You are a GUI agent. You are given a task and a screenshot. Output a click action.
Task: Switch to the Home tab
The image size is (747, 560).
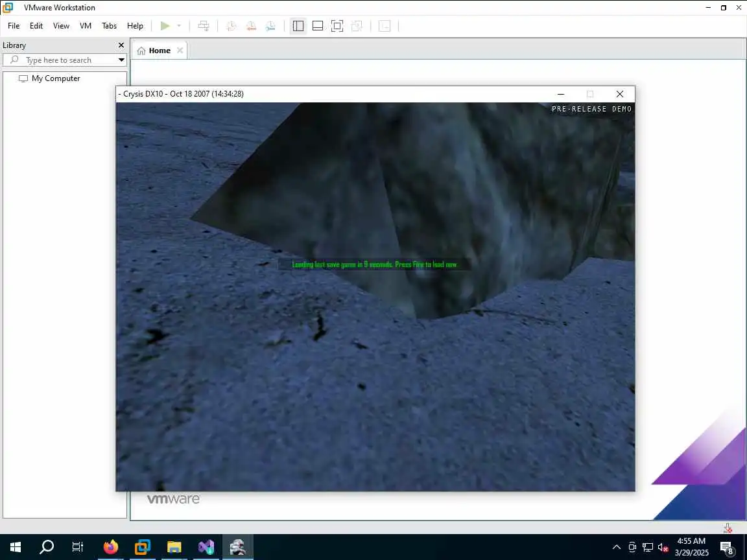[160, 51]
